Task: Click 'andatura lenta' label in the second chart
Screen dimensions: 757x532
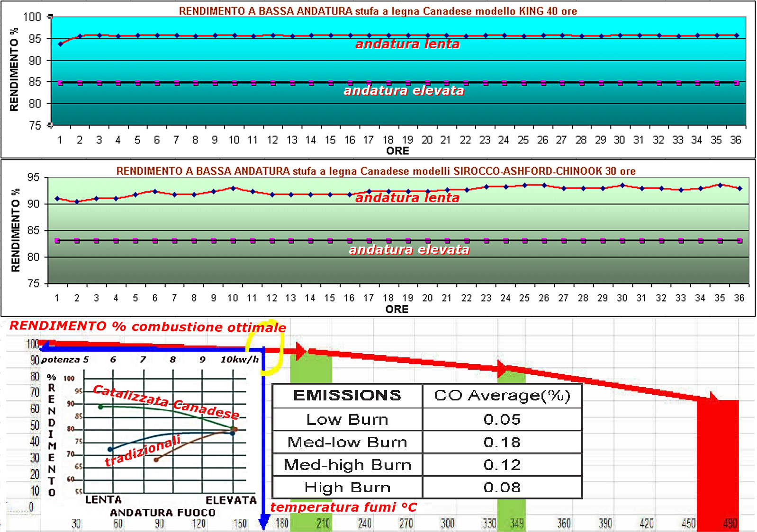Action: coord(407,197)
